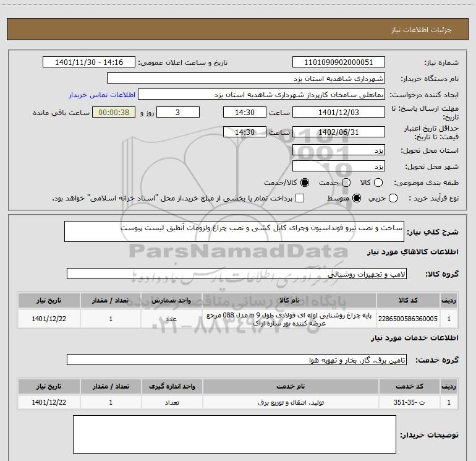Click the delivery province field یزد
This screenshot has width=476, height=461.
(x=339, y=150)
